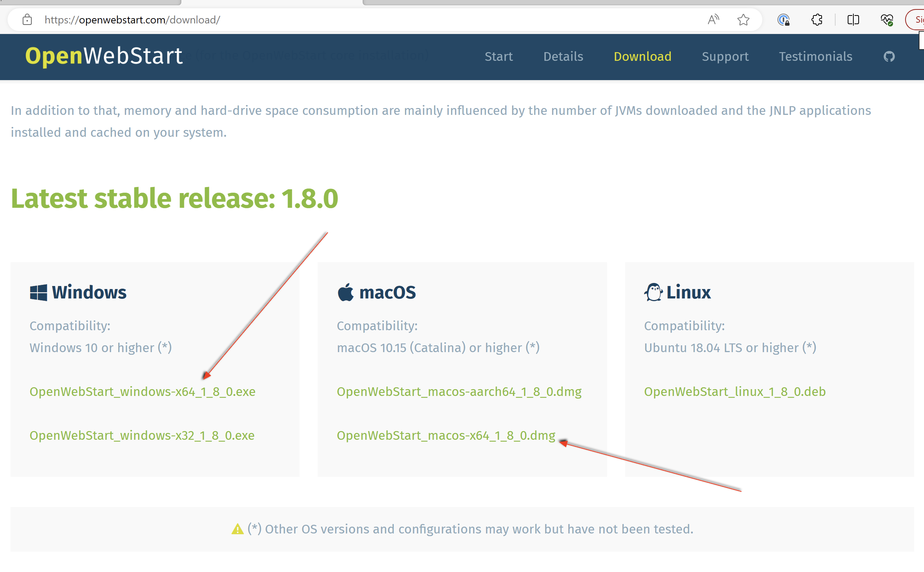924x572 pixels.
Task: Open the Details menu item
Action: [x=563, y=57]
